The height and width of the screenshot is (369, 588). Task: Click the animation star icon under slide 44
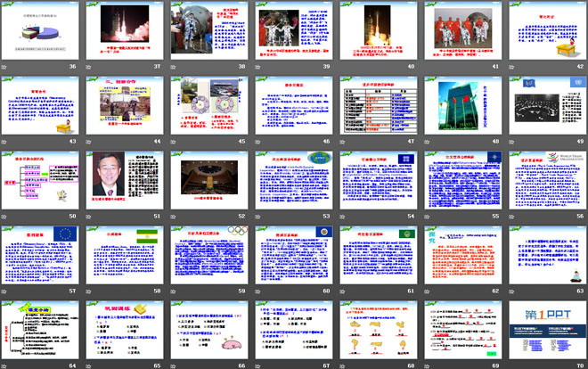(x=89, y=142)
